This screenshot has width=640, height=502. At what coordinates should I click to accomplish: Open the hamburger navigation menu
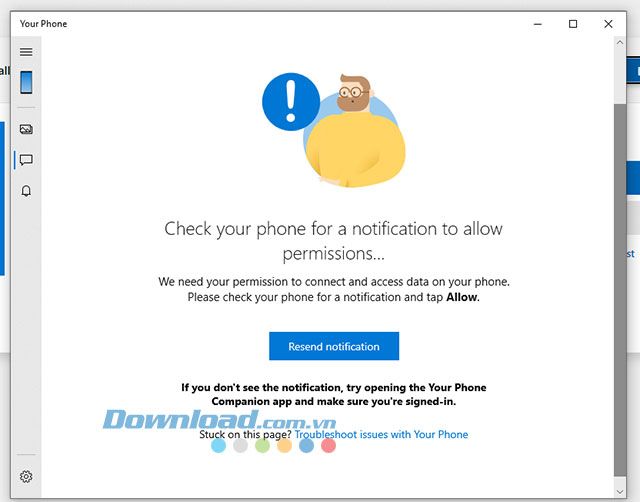(x=26, y=52)
